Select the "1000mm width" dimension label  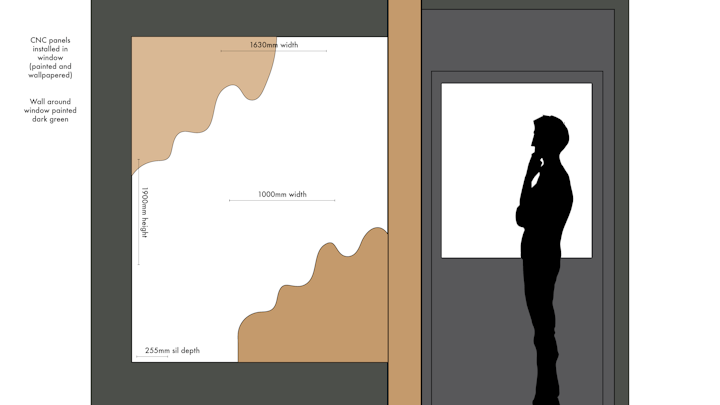282,194
